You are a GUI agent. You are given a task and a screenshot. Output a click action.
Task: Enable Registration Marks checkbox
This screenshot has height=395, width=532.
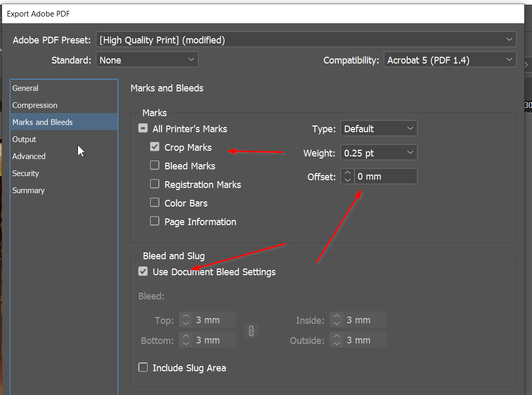pyautogui.click(x=154, y=184)
